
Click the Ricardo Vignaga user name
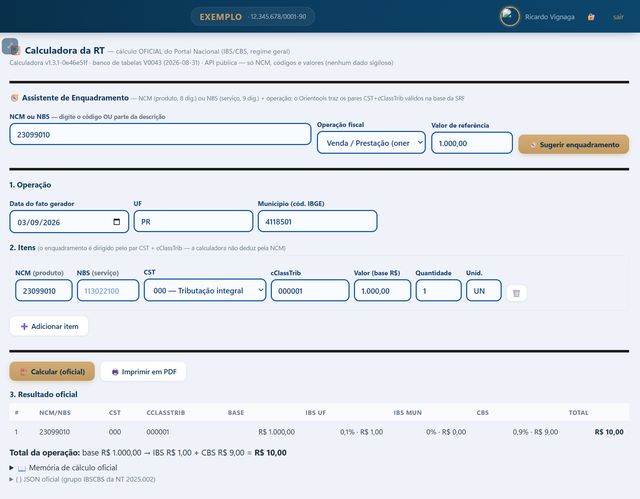(549, 17)
